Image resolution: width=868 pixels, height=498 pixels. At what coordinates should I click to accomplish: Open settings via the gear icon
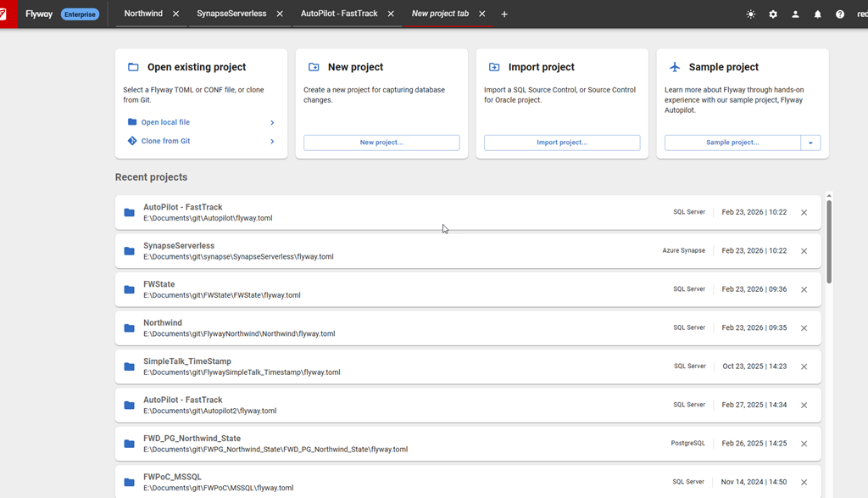coord(773,14)
